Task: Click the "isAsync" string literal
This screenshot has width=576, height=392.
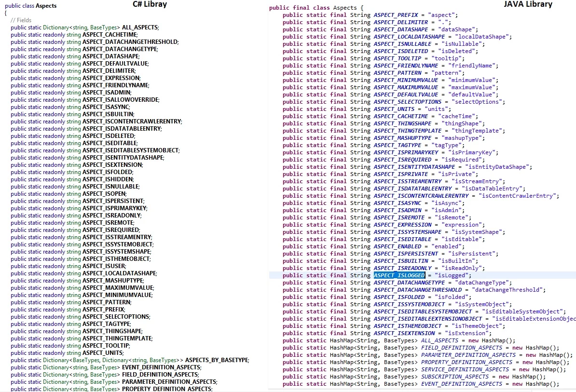Action: click(446, 203)
